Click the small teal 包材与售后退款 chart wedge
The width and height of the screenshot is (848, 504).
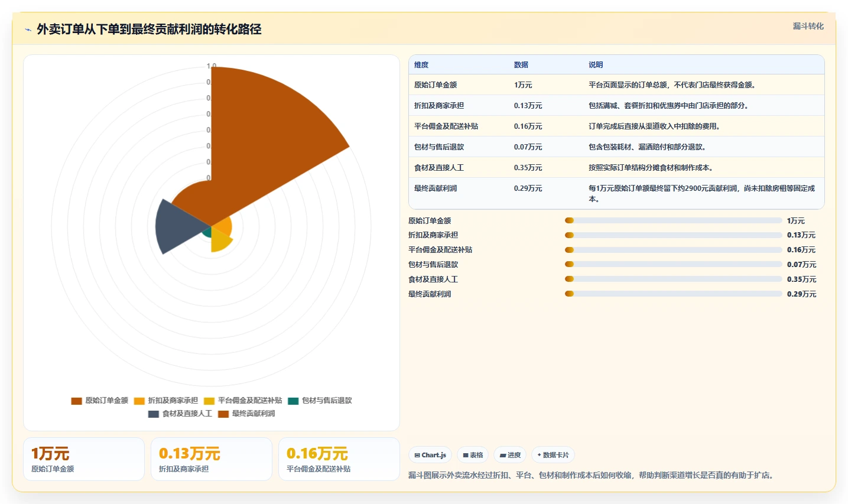(x=206, y=232)
